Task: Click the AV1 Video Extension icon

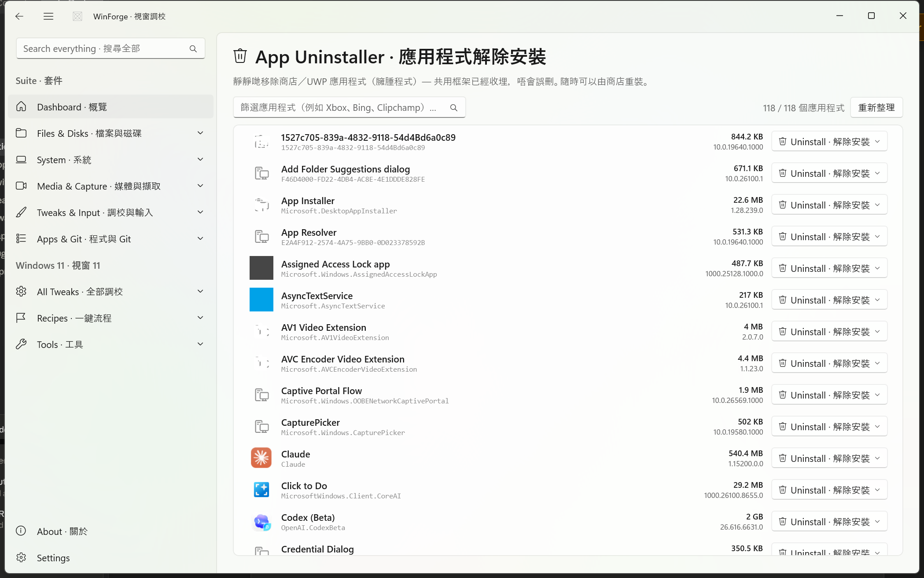Action: 261,331
